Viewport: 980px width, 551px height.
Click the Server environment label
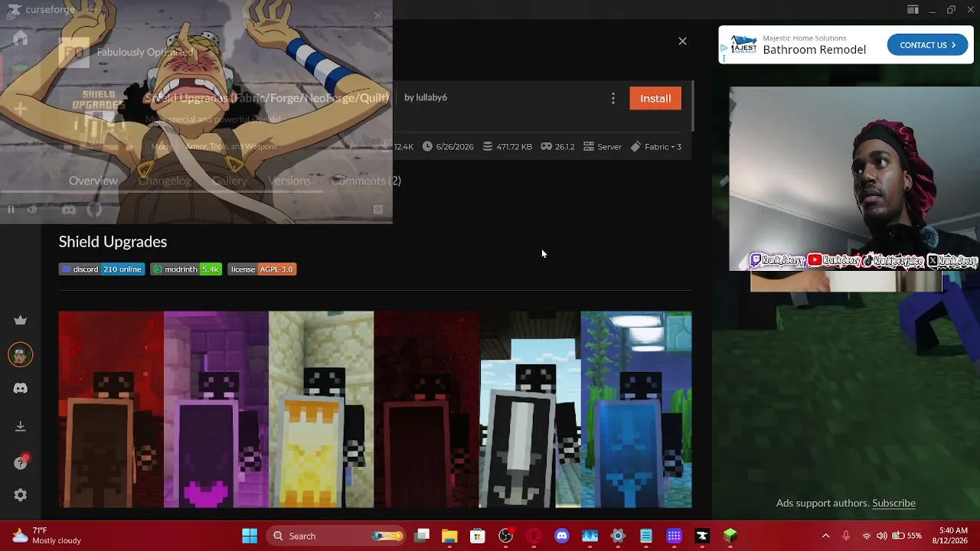pyautogui.click(x=603, y=147)
